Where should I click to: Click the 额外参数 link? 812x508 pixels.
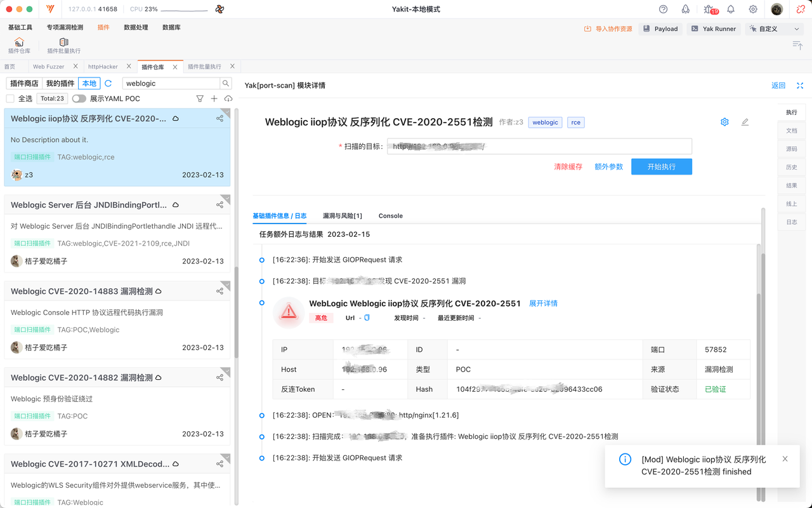click(x=608, y=166)
